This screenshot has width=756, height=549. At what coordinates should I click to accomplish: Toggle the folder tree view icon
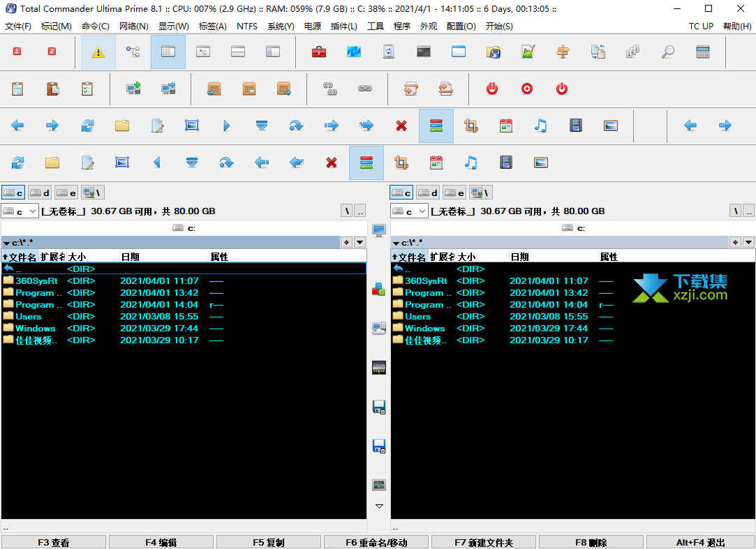click(x=133, y=52)
